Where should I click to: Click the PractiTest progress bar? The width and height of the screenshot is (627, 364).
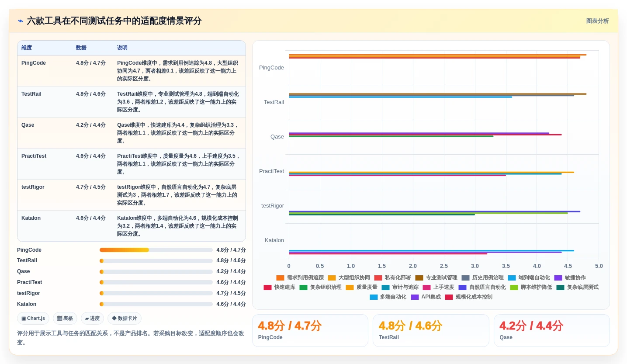pos(156,282)
